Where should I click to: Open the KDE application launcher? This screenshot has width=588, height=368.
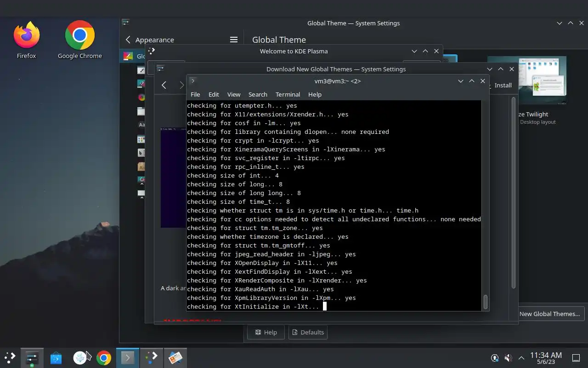click(10, 357)
